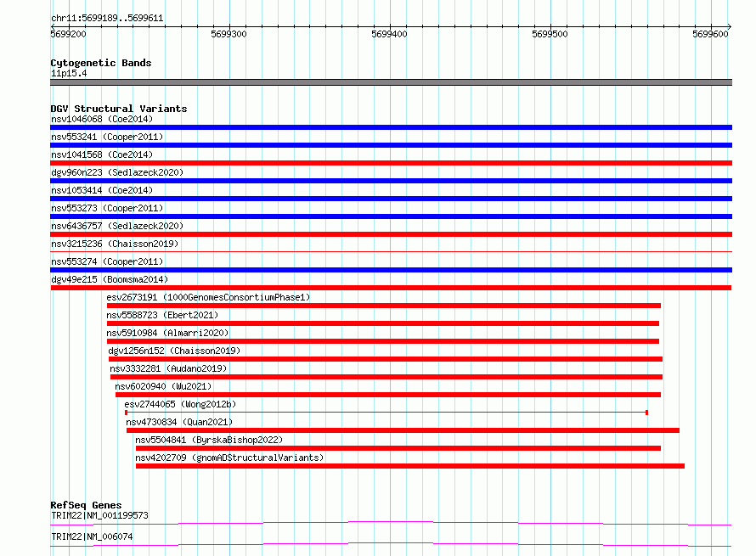Select the blue bar under dgv960n223 (Sedlazeck2020)
This screenshot has width=756, height=556.
(x=391, y=181)
